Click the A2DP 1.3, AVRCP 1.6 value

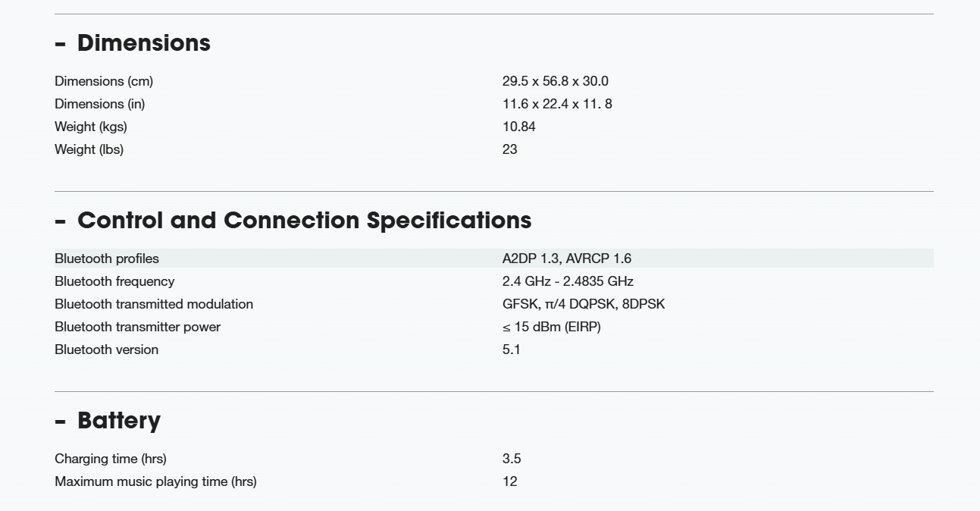567,259
